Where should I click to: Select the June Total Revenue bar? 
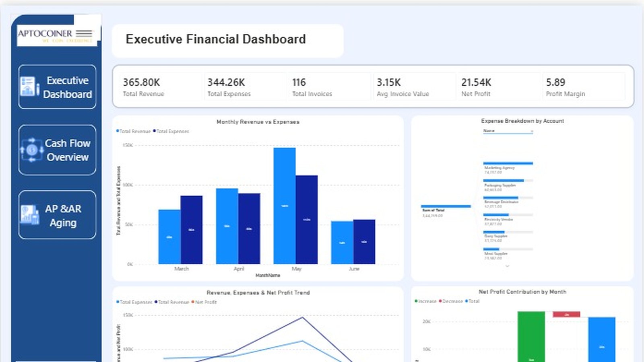[342, 243]
